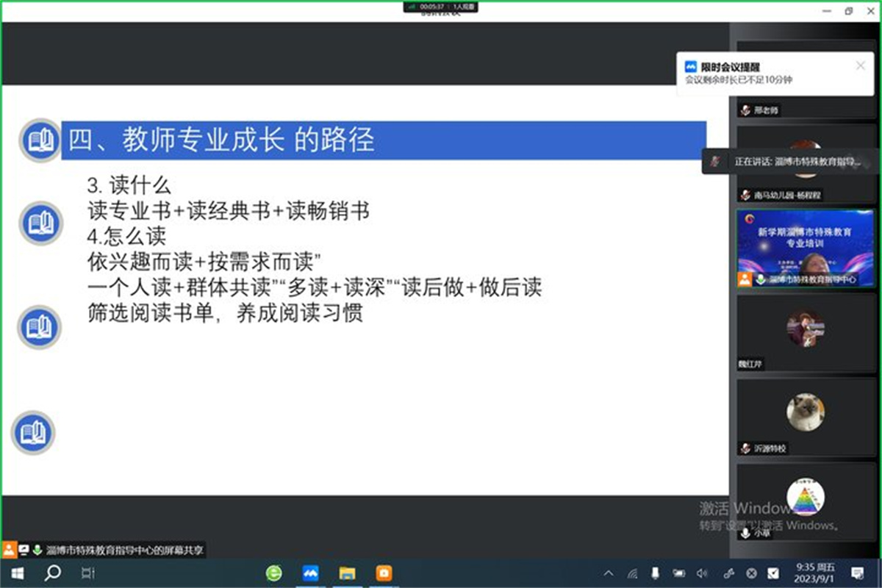The image size is (882, 588).
Task: Click Tencent Meeting icon in taskbar
Action: 310,573
